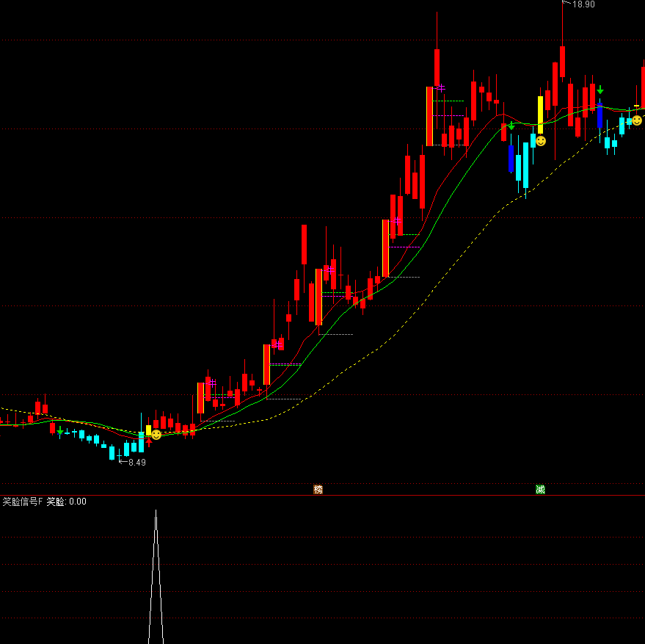Click the green 减 event marker
Viewport: 645px width, 644px height.
[x=540, y=489]
